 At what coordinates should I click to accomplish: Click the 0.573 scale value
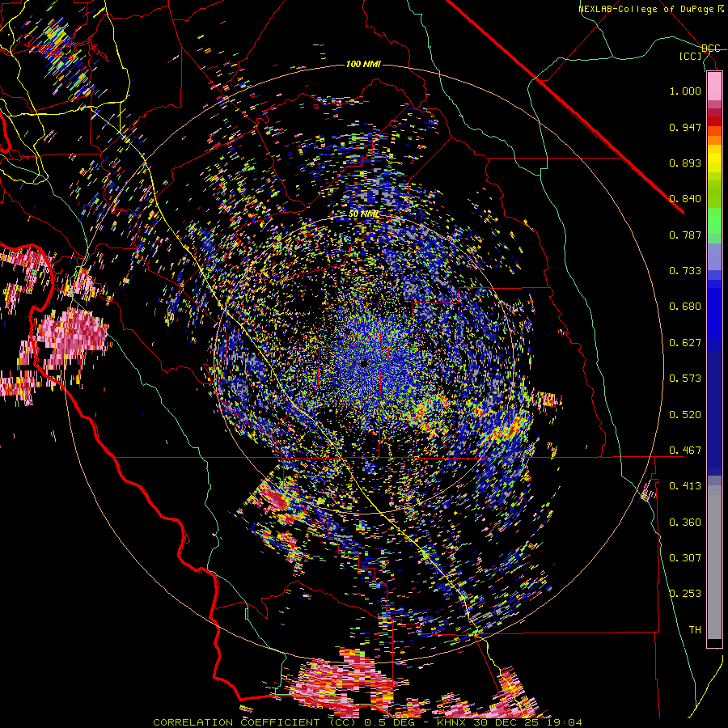coord(685,379)
